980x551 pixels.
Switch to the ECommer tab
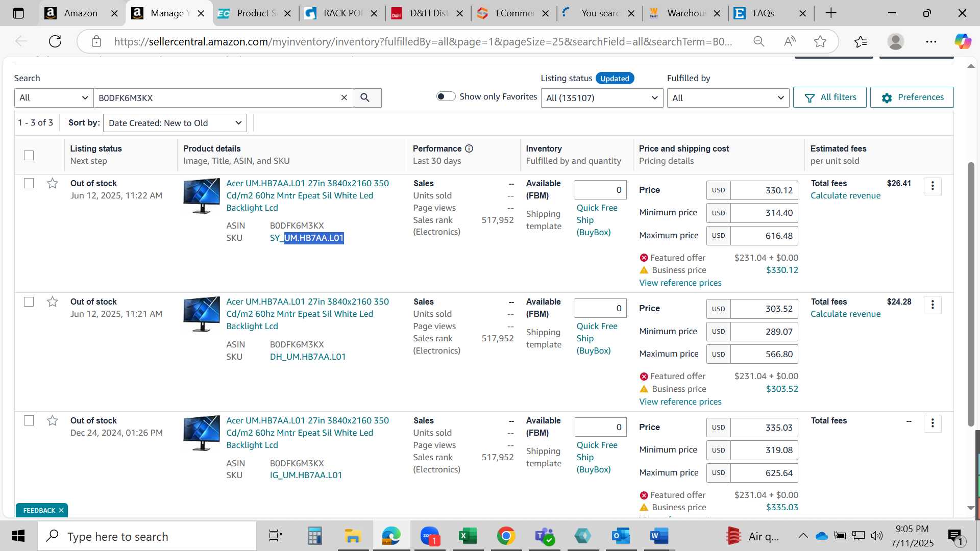pos(513,13)
